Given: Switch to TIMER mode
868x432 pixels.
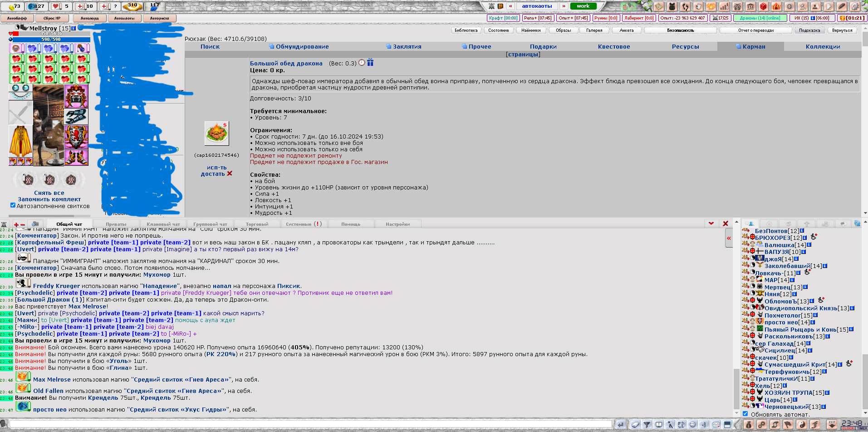Looking at the screenshot, I should [860, 428].
